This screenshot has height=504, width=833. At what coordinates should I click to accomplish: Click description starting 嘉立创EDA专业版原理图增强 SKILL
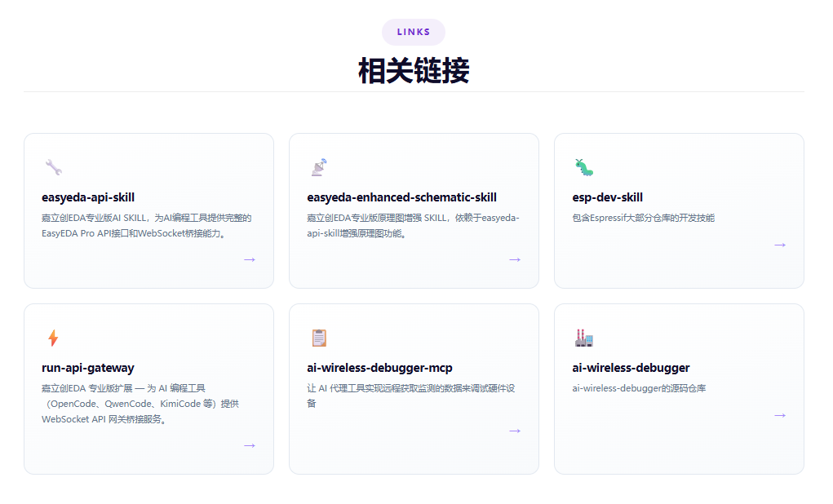pyautogui.click(x=413, y=226)
